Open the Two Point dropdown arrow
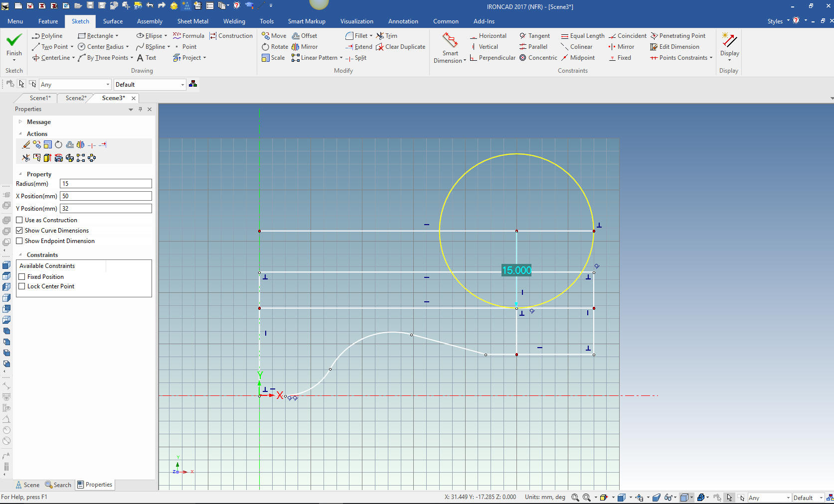This screenshot has width=834, height=504. tap(72, 47)
